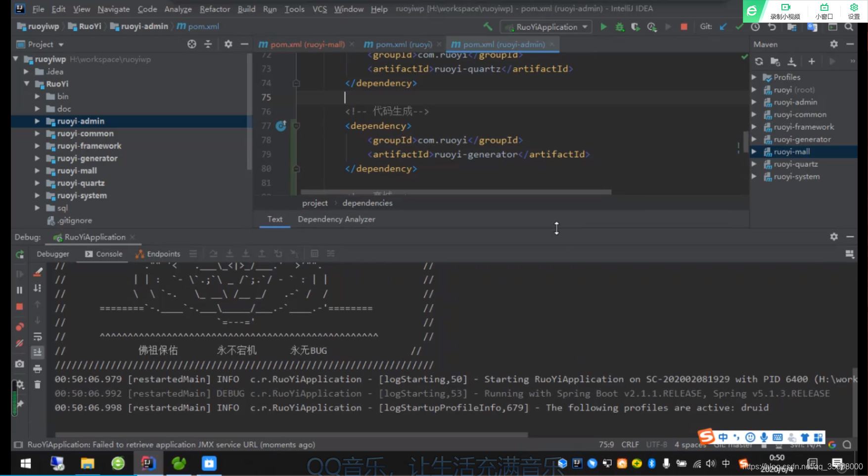
Task: Open the Navigate menu
Action: click(x=113, y=9)
